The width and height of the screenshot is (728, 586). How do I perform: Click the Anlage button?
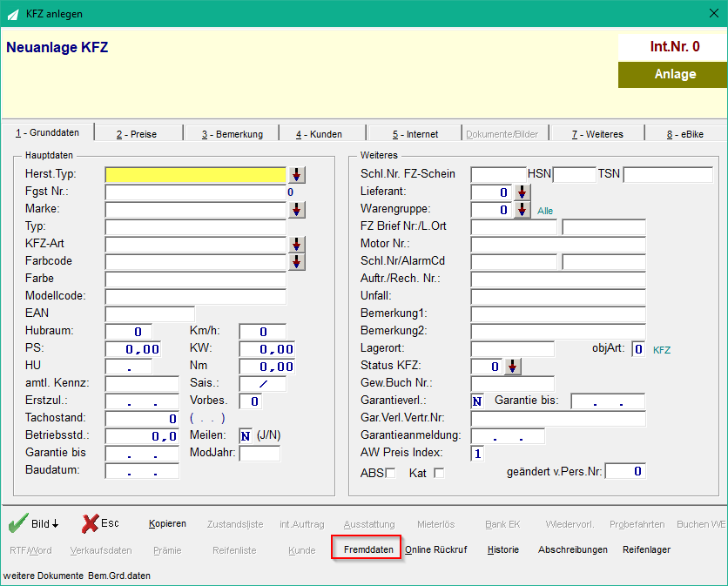click(672, 74)
